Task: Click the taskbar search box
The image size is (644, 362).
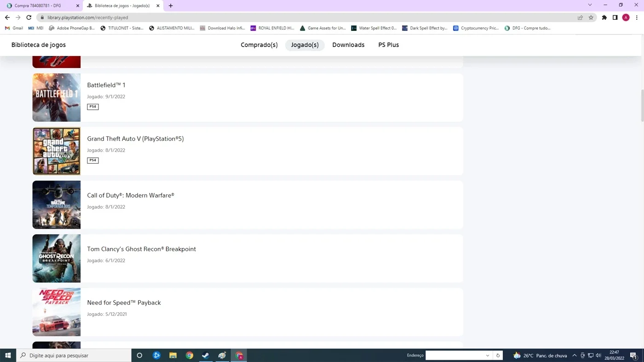Action: 74,356
